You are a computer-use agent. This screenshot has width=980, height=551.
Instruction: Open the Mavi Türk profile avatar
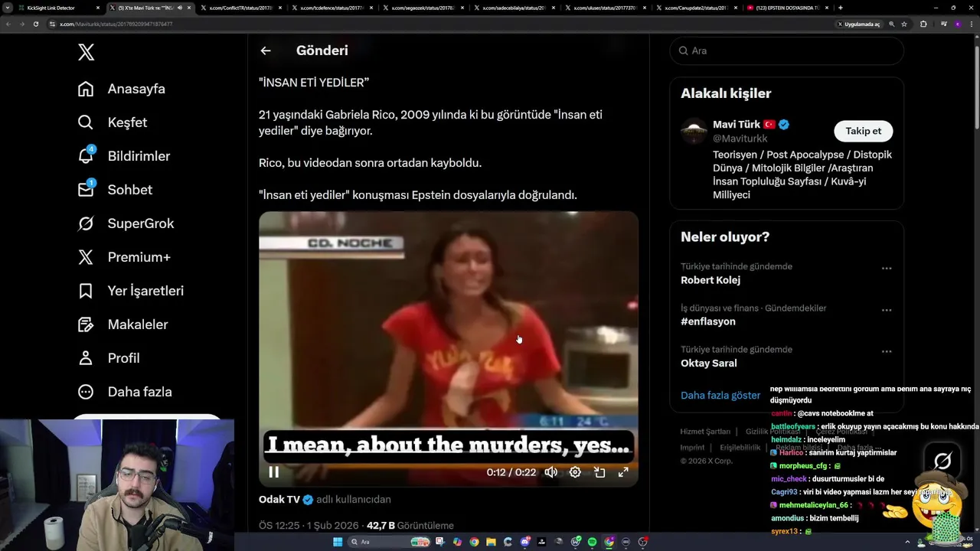pos(694,131)
